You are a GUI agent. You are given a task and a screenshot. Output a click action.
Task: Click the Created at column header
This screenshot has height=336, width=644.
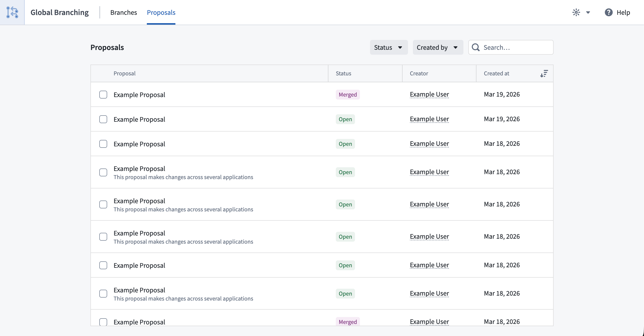(496, 73)
